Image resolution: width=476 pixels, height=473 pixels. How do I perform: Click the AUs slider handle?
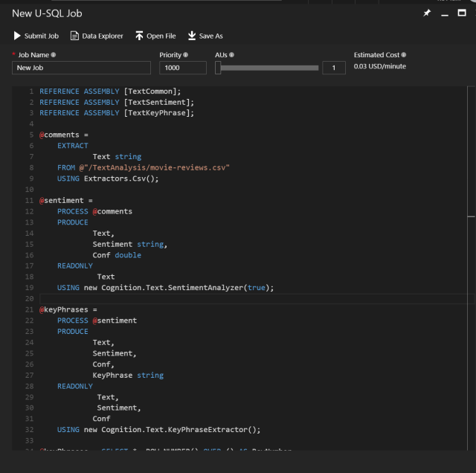[218, 68]
